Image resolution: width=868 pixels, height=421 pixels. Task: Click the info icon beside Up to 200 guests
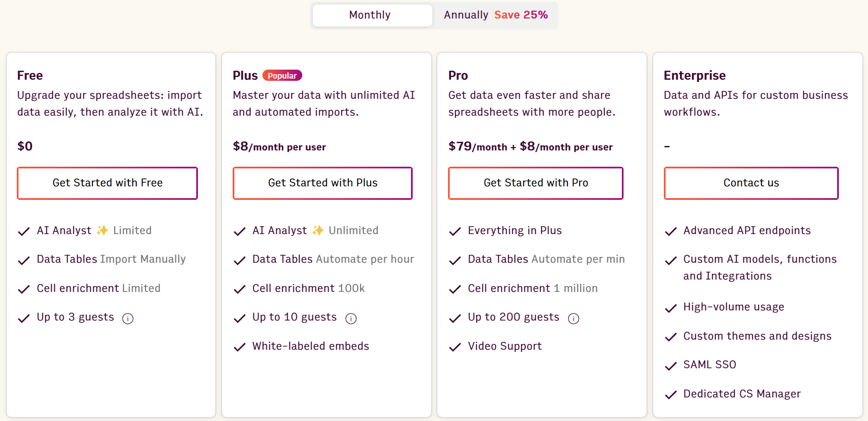tap(574, 318)
